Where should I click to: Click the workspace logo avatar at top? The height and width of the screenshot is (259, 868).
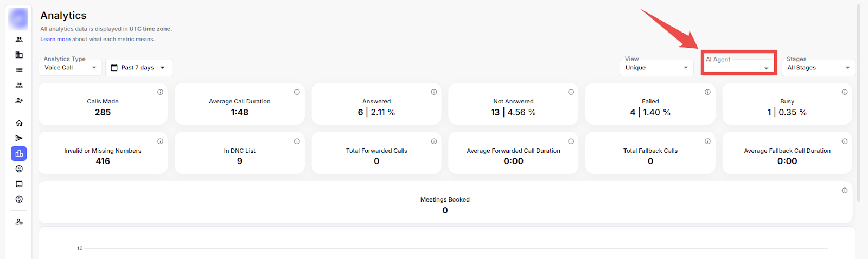point(18,19)
